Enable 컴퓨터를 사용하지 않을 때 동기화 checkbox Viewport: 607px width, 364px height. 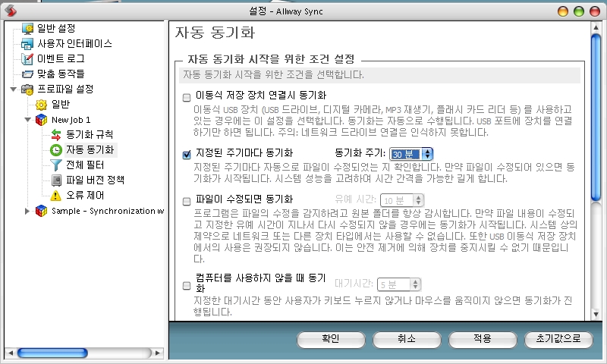pos(187,285)
